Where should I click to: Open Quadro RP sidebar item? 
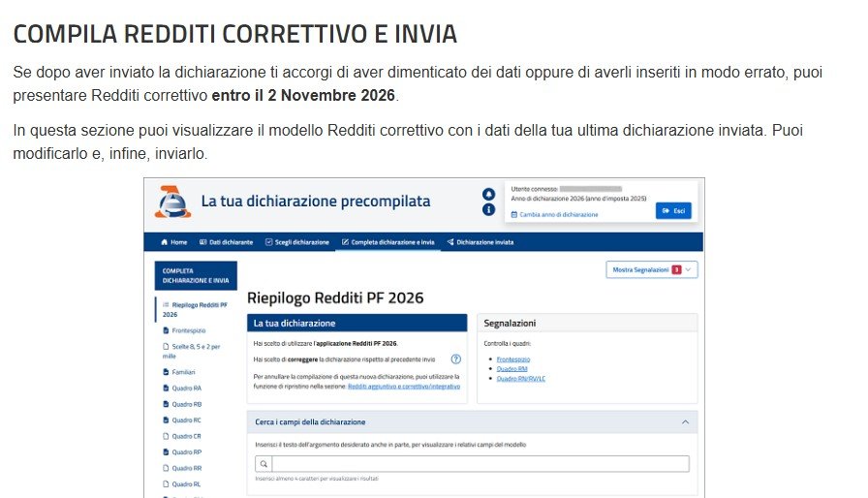(x=187, y=452)
